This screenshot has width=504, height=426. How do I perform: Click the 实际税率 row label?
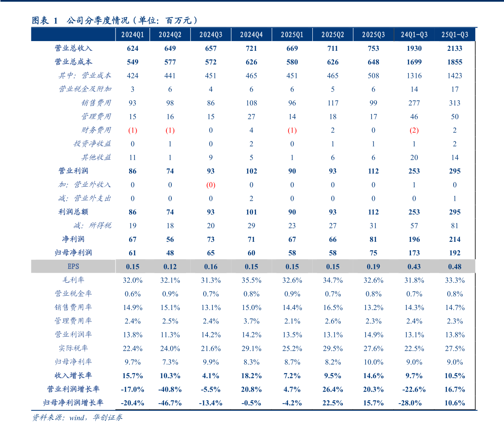[x=73, y=348]
